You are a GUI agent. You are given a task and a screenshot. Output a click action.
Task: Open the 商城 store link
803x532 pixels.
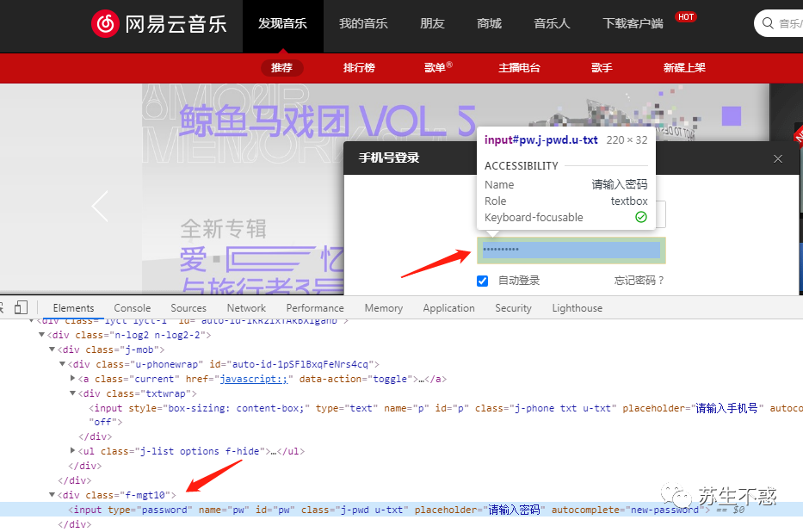[x=489, y=23]
